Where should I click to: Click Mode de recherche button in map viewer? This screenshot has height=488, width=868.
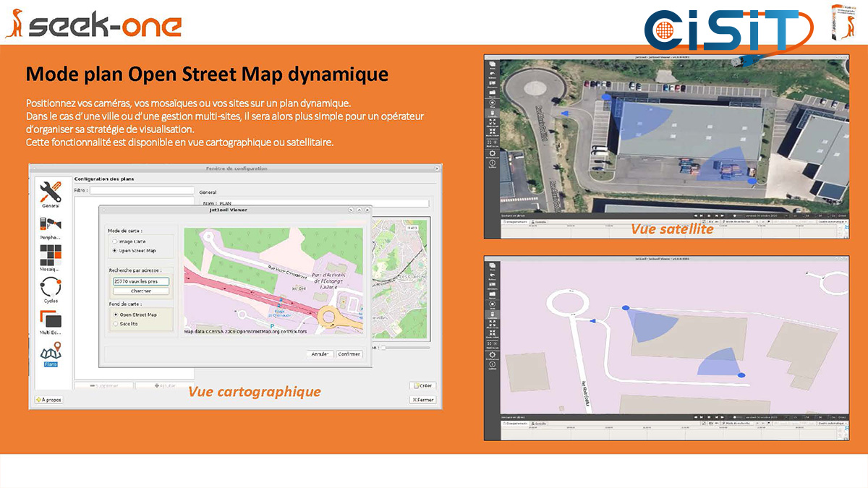pyautogui.click(x=736, y=423)
